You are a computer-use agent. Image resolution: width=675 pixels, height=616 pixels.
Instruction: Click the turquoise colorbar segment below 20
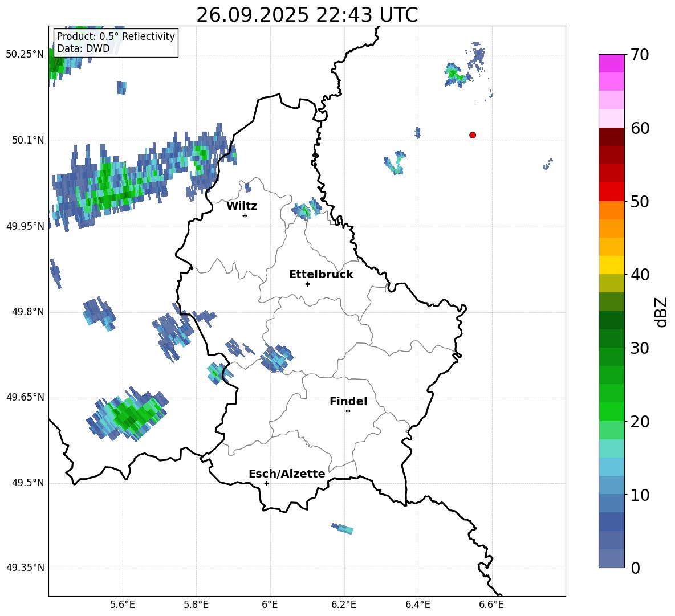click(x=611, y=448)
